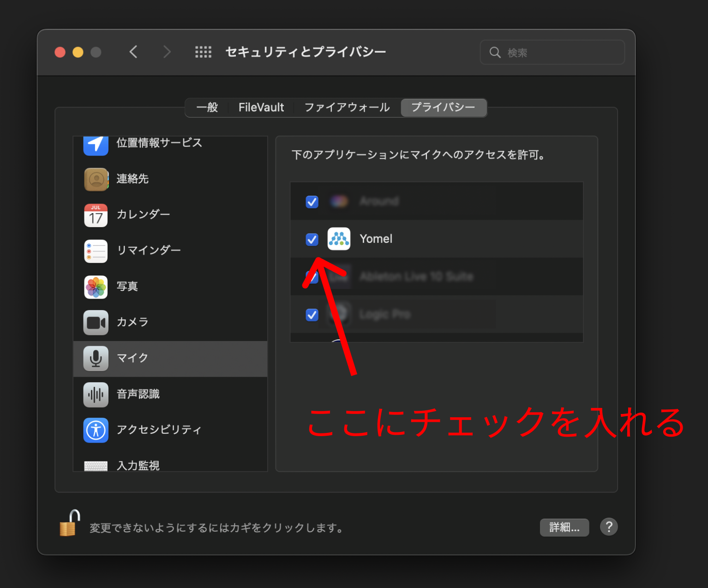
Task: Select the 入力監視 input monitoring icon
Action: [96, 465]
